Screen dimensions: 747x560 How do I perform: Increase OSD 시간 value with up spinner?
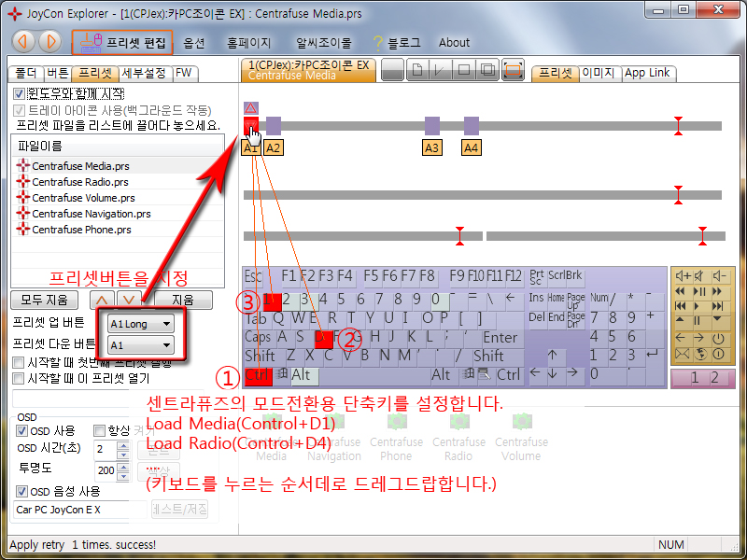pyautogui.click(x=123, y=445)
